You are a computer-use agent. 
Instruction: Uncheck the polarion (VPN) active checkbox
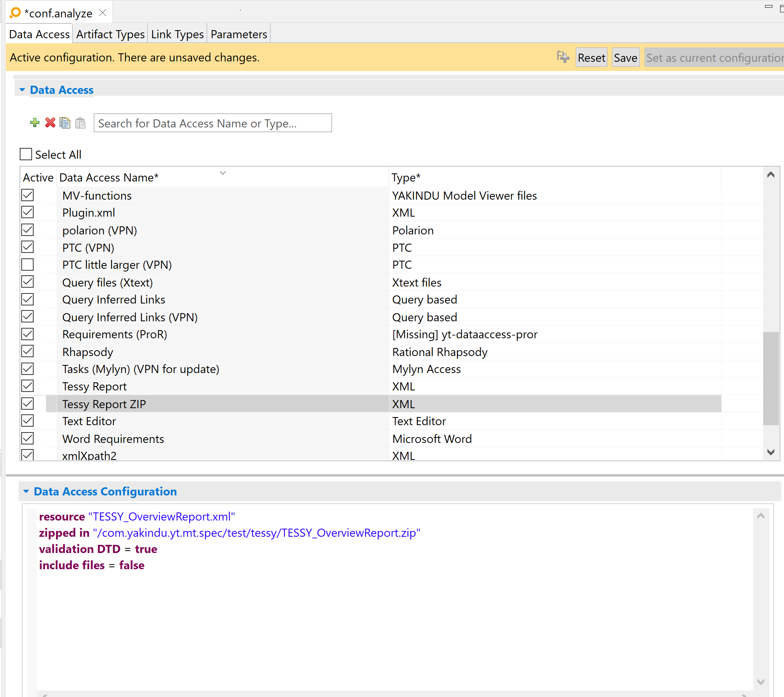tap(27, 230)
